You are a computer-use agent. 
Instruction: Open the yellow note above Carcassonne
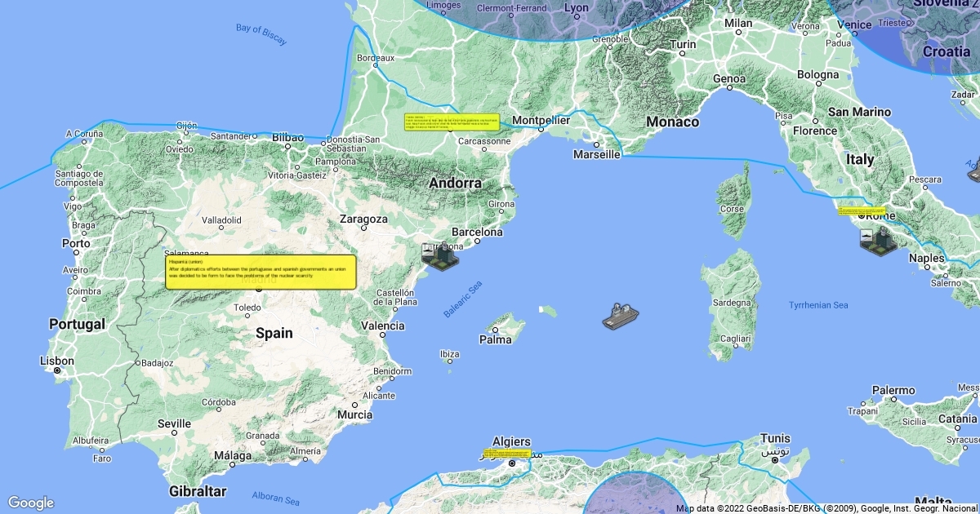point(452,122)
